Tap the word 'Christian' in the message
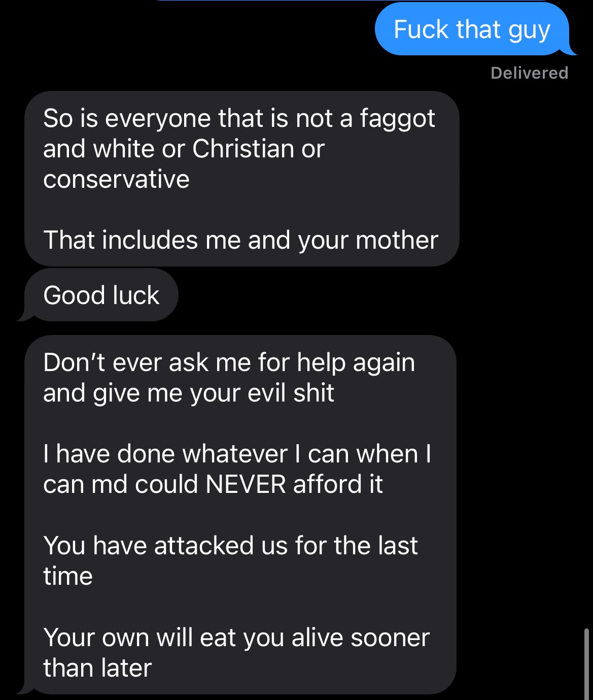The height and width of the screenshot is (700, 593). coord(242,149)
